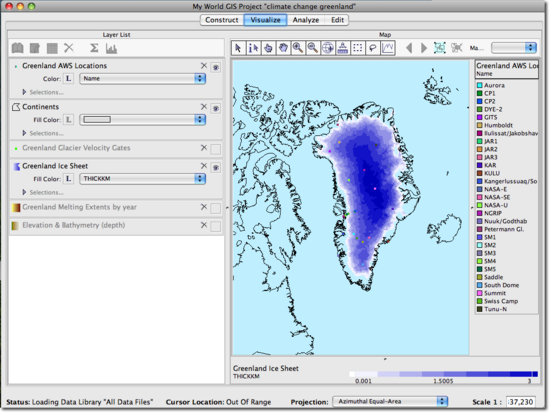Select the lasso selection tool
The width and height of the screenshot is (550, 413).
point(373,48)
